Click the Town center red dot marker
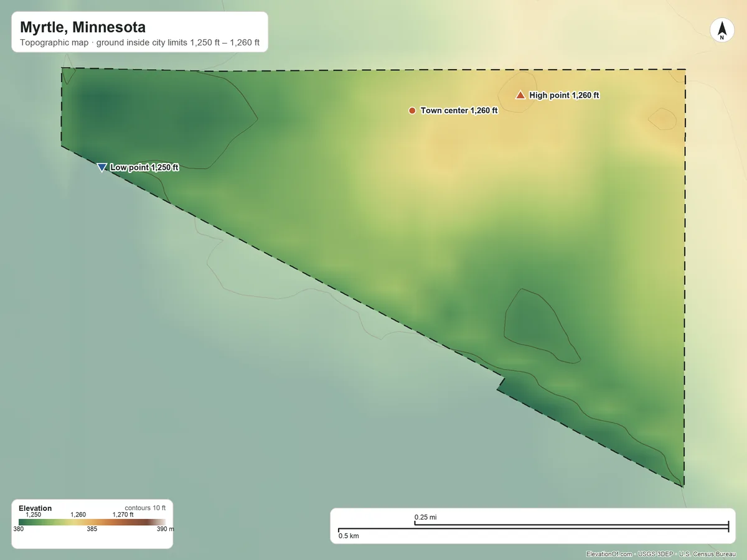This screenshot has width=747, height=560. point(412,111)
